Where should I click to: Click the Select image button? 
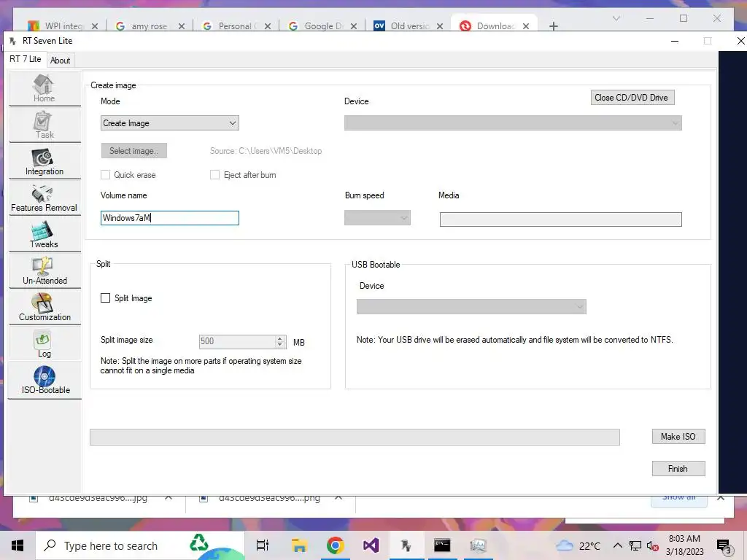134,150
